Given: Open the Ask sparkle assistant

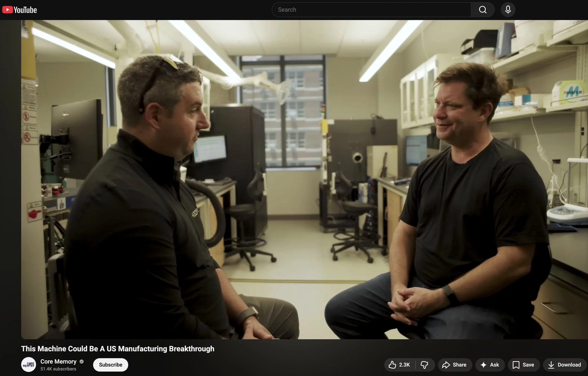Looking at the screenshot, I should (x=490, y=365).
